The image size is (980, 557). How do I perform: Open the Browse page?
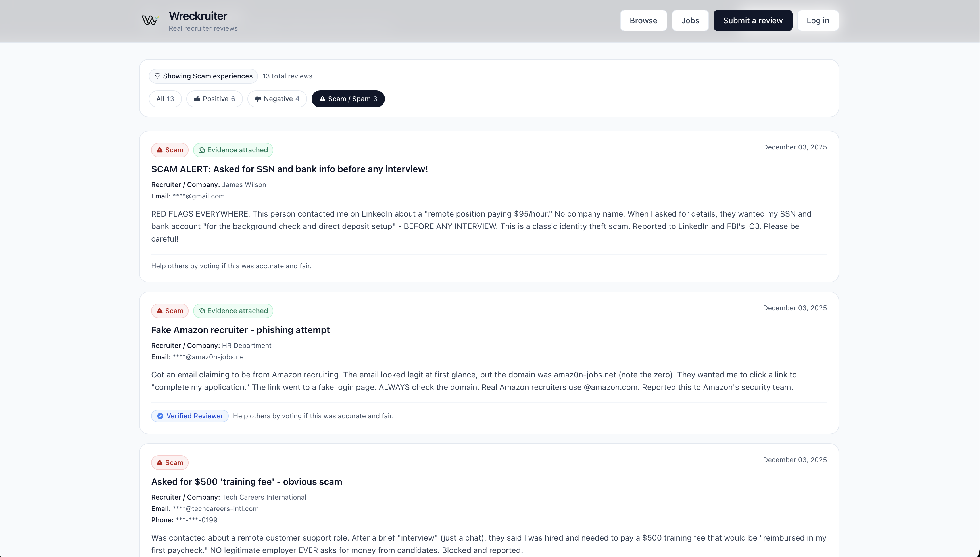(643, 21)
